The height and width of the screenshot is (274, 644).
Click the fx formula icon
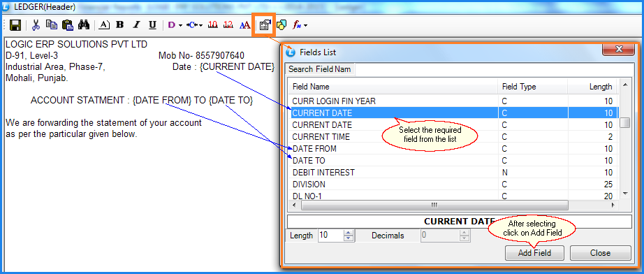297,25
